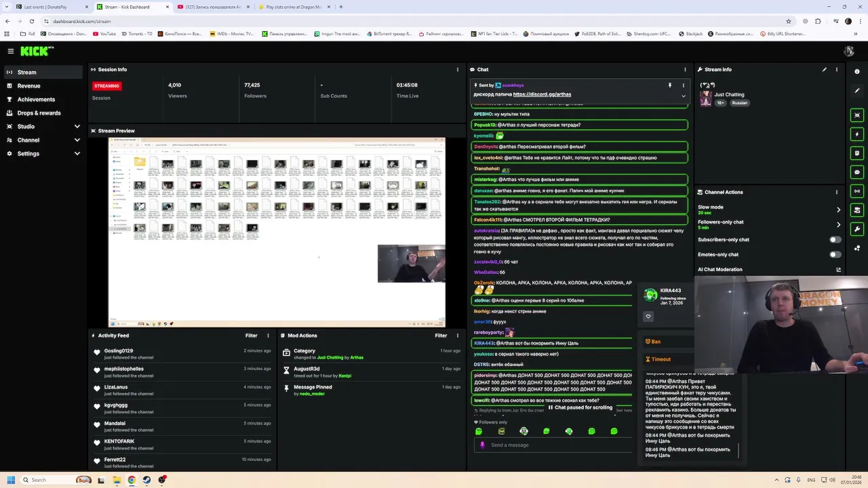Toggle the note widget icon in right toolbar
This screenshot has width=868, height=488.
coord(857,153)
